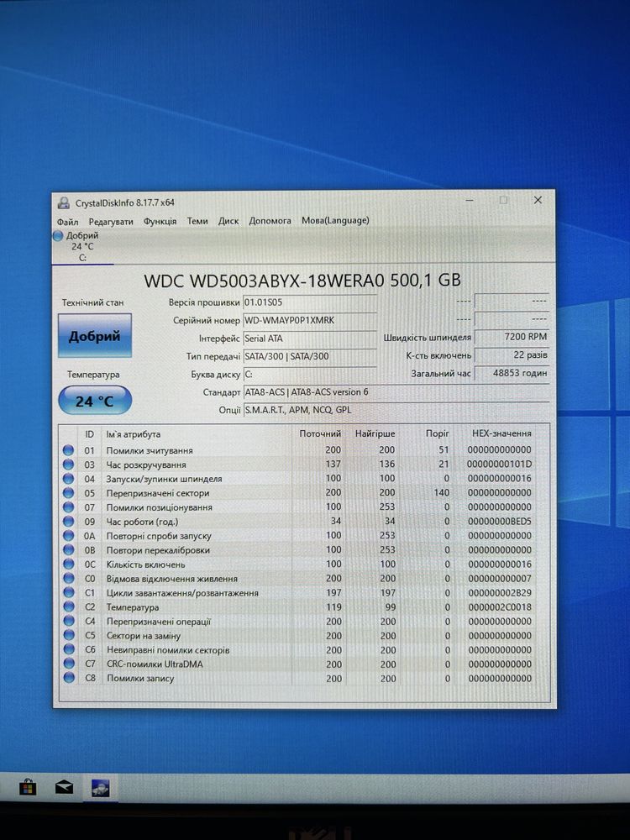
Task: Click status circle for 05 Перепризначені сектори
Action: 68,493
